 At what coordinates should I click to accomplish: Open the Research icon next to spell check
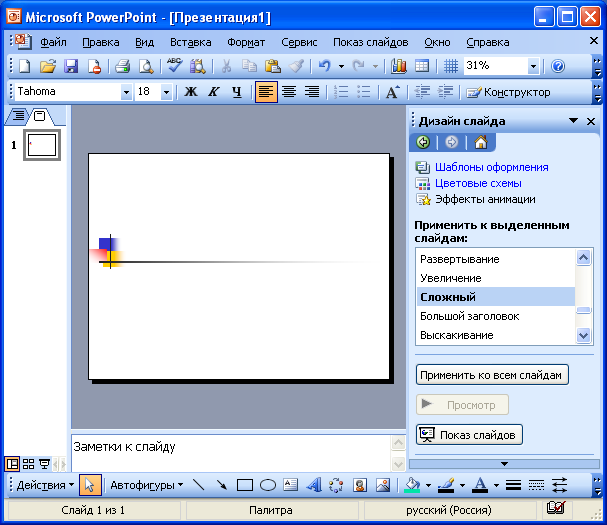[x=198, y=66]
